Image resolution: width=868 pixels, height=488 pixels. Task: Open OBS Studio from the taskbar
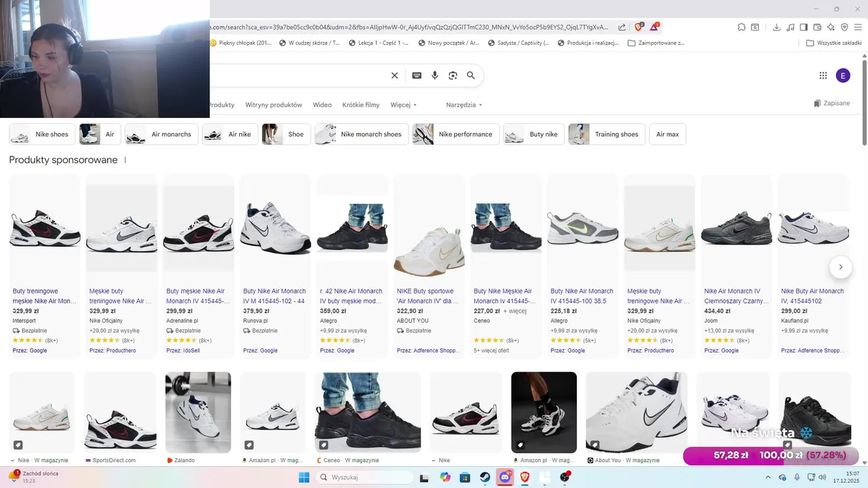tap(565, 477)
